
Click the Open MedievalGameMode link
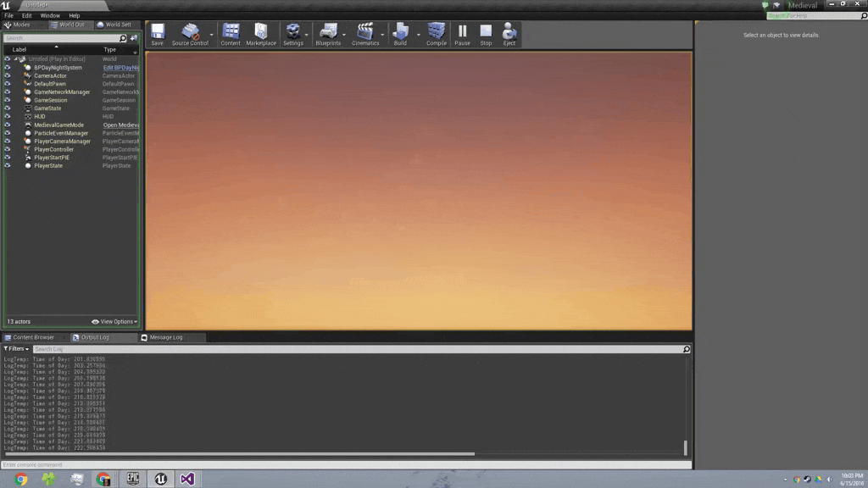(121, 125)
